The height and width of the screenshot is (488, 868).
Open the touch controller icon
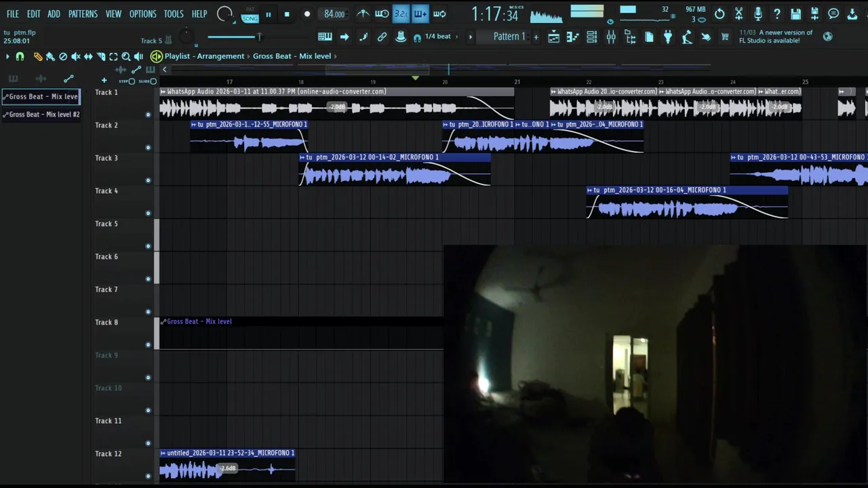[x=706, y=37]
